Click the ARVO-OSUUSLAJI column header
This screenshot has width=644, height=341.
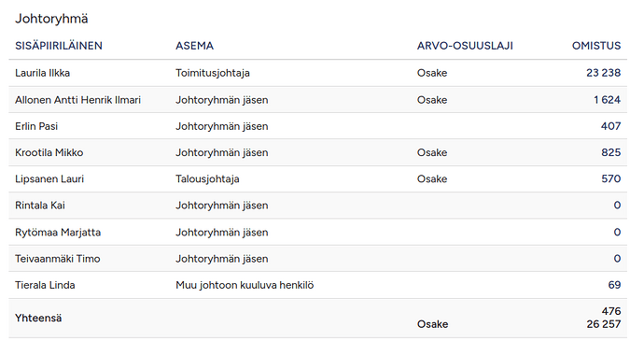[x=465, y=46]
